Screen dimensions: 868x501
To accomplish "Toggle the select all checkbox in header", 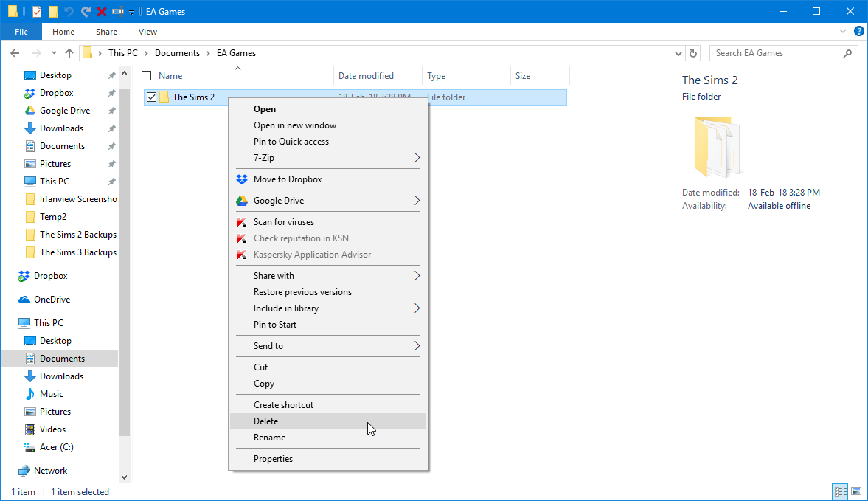I will [147, 76].
